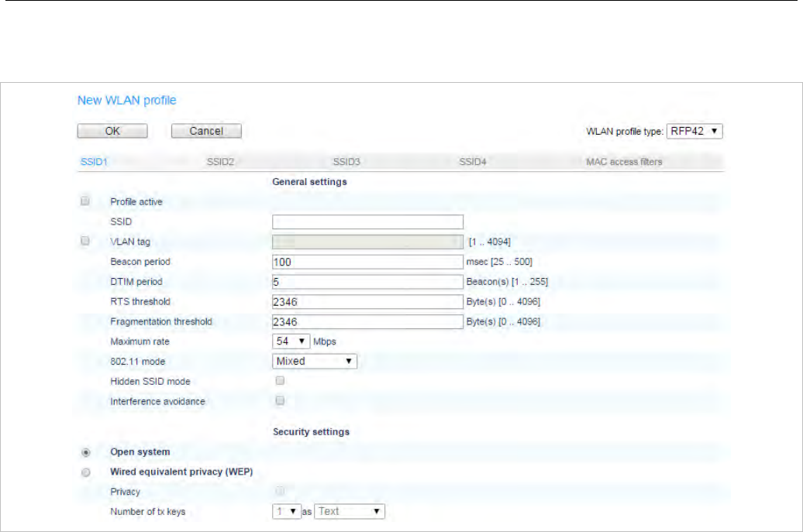Toggle the Interference avoidance checkbox
803x532 pixels.
[x=280, y=400]
